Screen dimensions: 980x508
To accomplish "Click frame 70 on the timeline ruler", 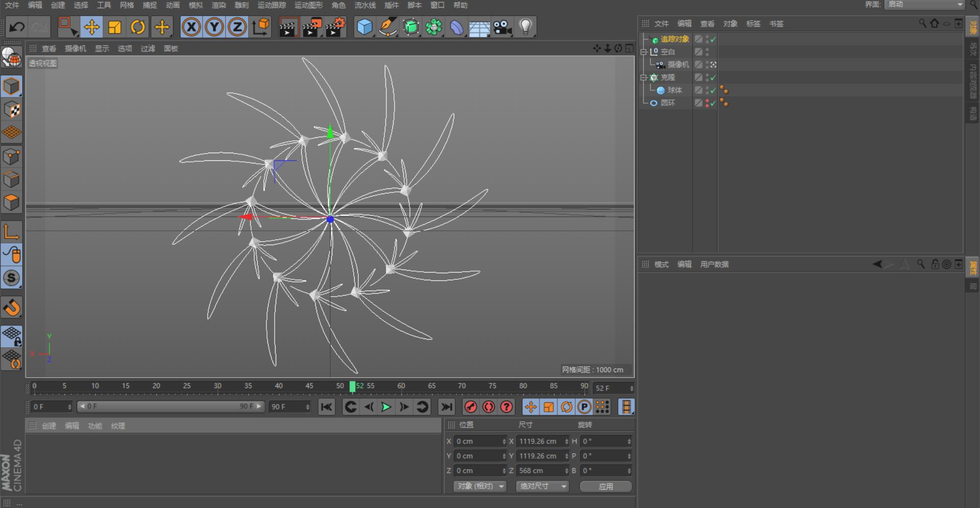I will (x=462, y=386).
